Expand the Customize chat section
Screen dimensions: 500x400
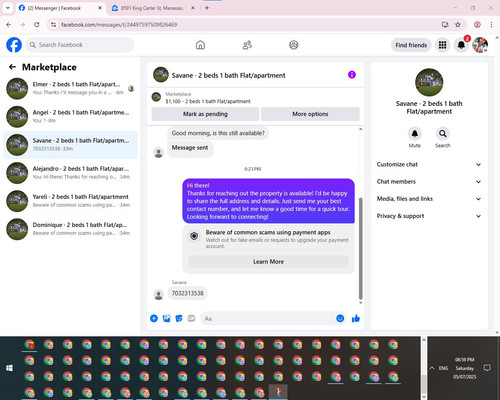coord(429,164)
